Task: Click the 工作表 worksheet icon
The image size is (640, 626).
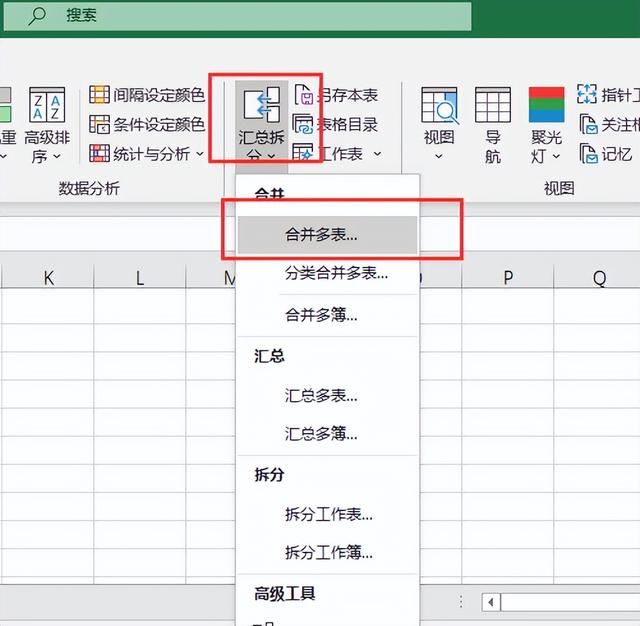Action: pyautogui.click(x=302, y=153)
